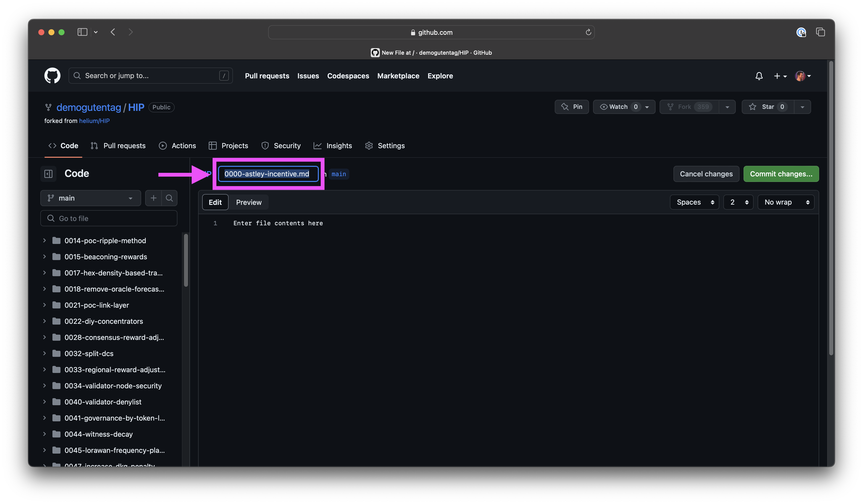This screenshot has height=504, width=863.
Task: Click the Commit changes button
Action: 781,174
